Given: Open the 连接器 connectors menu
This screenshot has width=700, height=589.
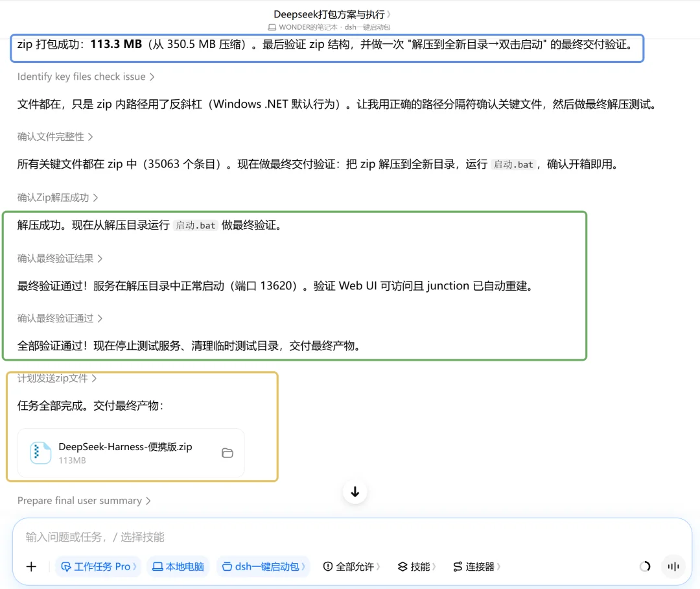Looking at the screenshot, I should [476, 567].
